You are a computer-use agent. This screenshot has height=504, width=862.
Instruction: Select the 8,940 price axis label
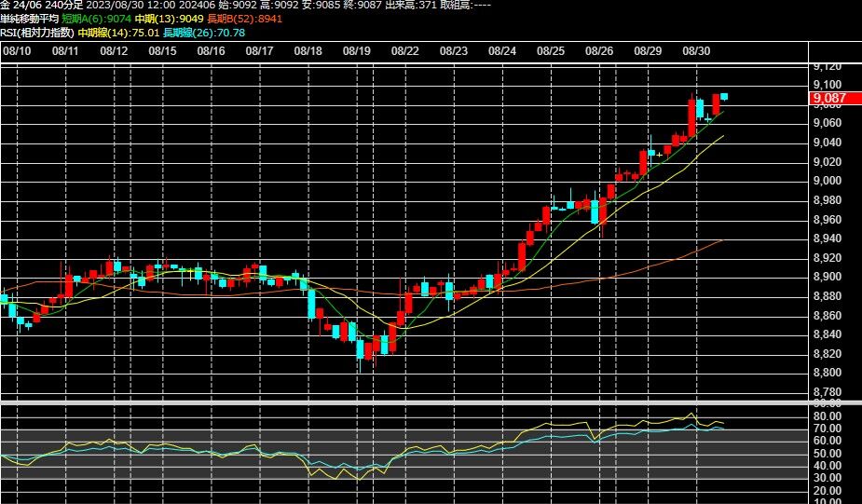(x=828, y=238)
